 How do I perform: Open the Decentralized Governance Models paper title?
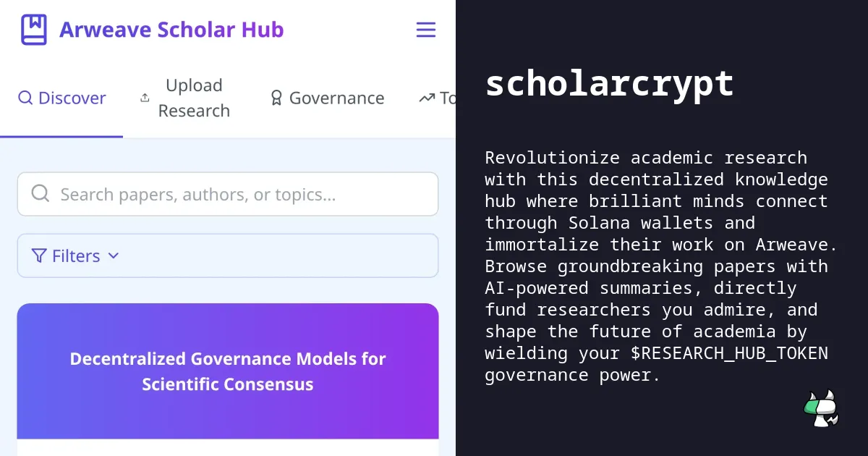228,371
